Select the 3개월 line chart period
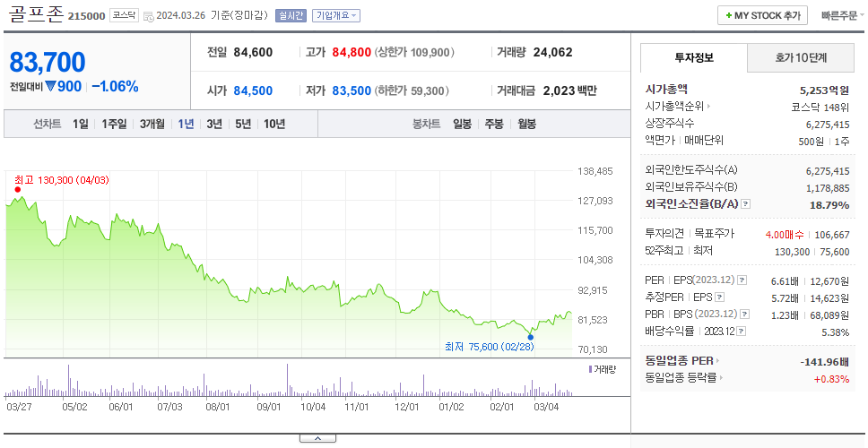This screenshot has width=868, height=448. pos(152,124)
